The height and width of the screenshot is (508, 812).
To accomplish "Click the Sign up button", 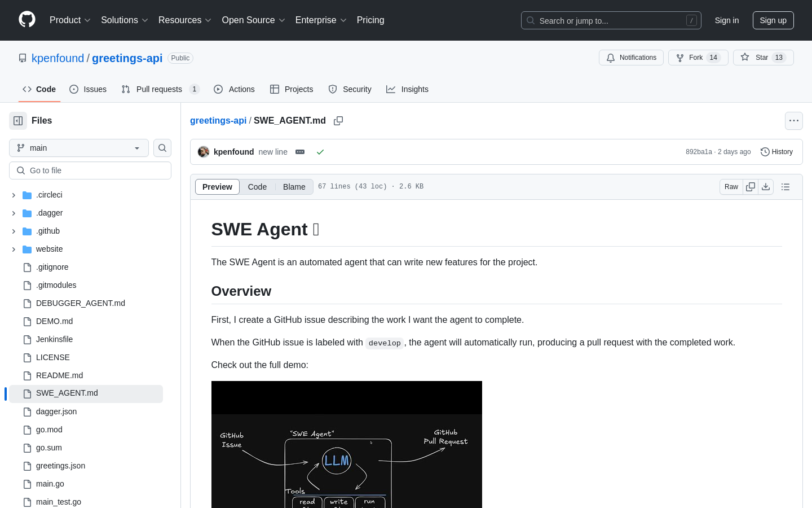I will (773, 20).
